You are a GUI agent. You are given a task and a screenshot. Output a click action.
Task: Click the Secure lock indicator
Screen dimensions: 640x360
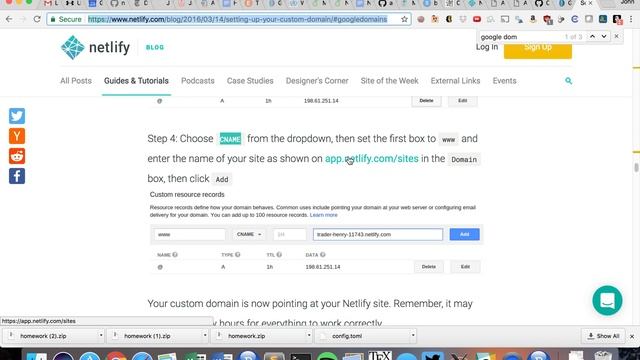pos(66,19)
